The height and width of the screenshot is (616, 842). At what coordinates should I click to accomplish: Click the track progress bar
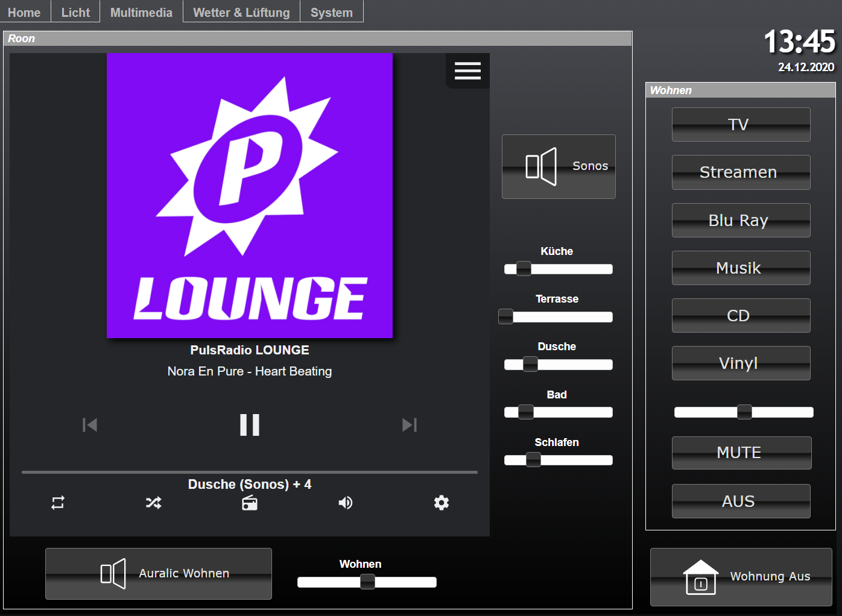tap(250, 472)
